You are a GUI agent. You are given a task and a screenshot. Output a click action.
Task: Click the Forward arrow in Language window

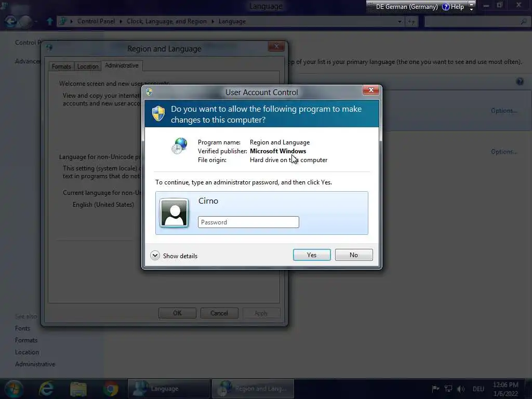pos(25,21)
